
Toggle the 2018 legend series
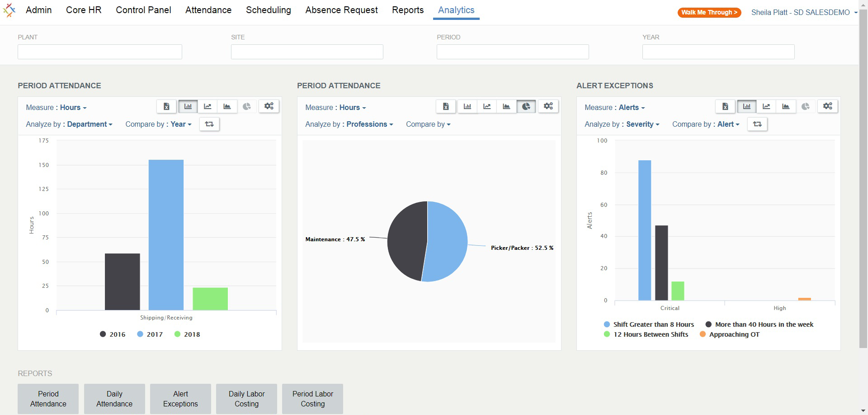coord(187,334)
